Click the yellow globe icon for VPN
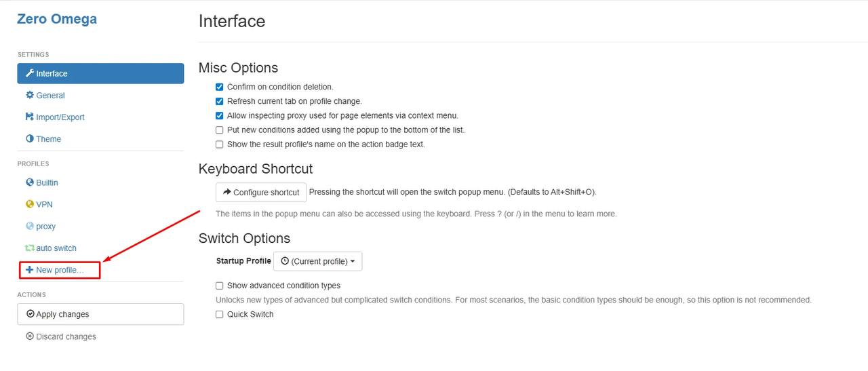This screenshot has width=868, height=371. 29,204
